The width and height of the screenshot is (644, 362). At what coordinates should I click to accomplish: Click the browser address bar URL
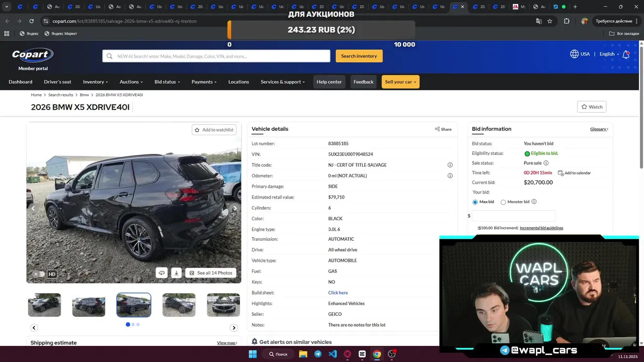pyautogui.click(x=124, y=21)
